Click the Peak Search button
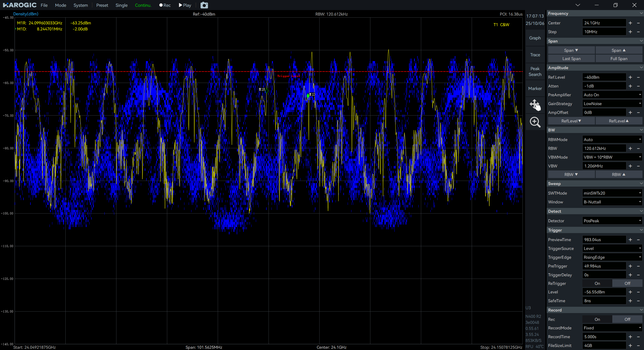This screenshot has width=644, height=350. (x=535, y=71)
